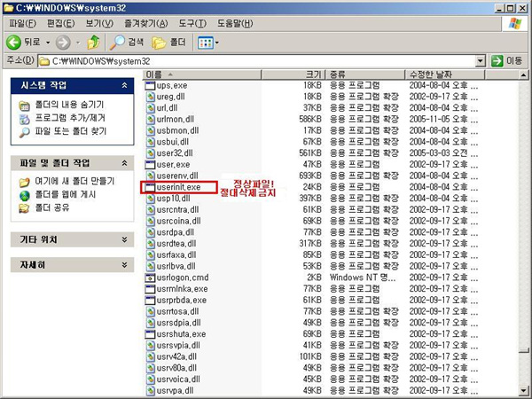Click the user32.dll file icon
532x399 pixels.
point(151,153)
